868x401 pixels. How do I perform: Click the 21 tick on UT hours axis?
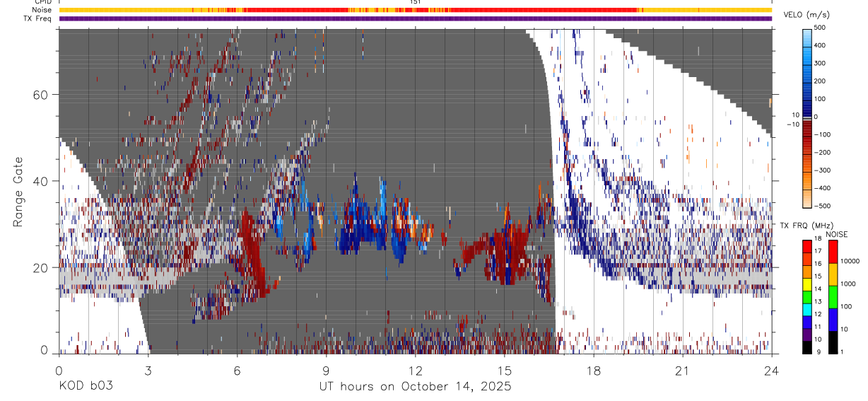682,370
